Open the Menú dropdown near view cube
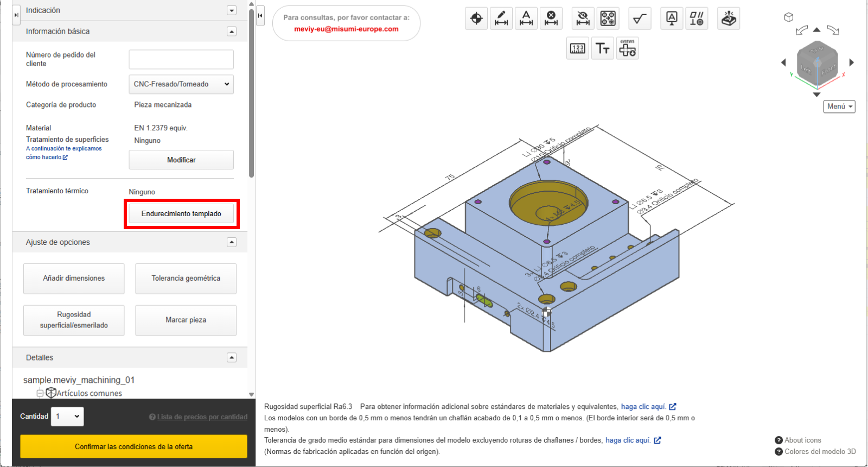Image resolution: width=868 pixels, height=467 pixels. tap(839, 106)
